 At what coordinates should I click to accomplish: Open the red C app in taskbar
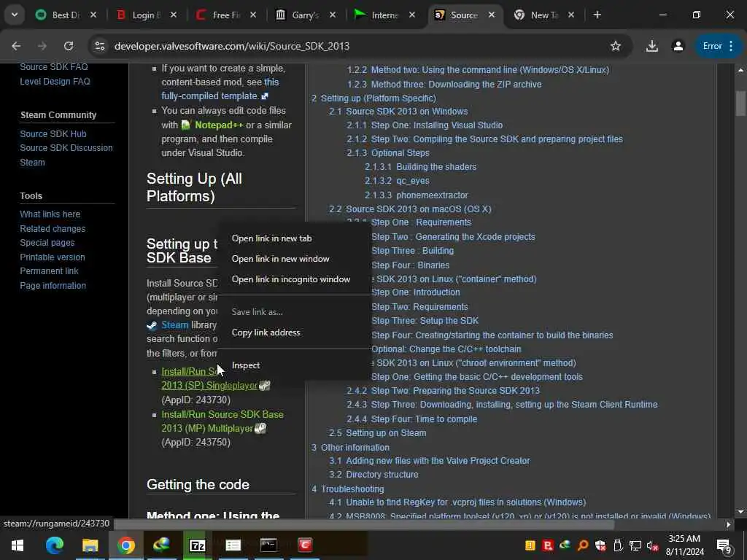305,545
